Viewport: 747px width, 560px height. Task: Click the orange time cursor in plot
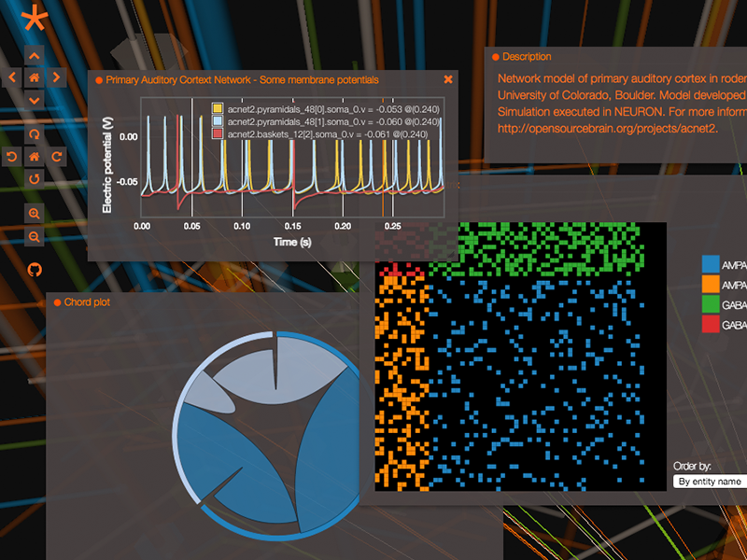pyautogui.click(x=383, y=157)
